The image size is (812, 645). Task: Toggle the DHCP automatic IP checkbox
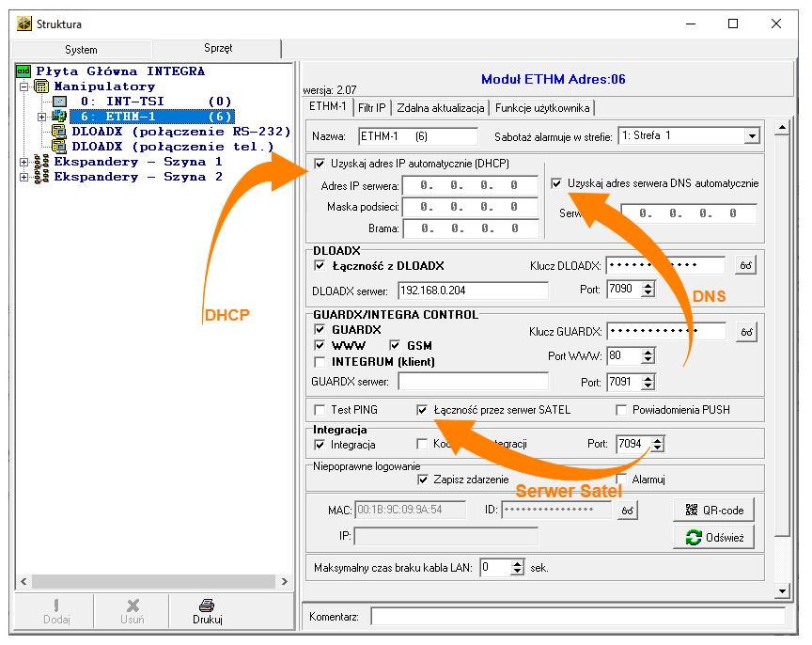pyautogui.click(x=320, y=164)
